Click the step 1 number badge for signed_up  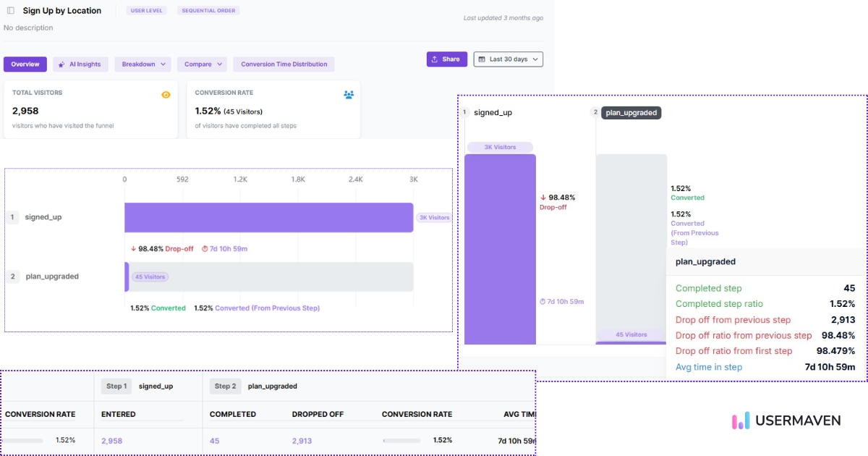[x=13, y=217]
